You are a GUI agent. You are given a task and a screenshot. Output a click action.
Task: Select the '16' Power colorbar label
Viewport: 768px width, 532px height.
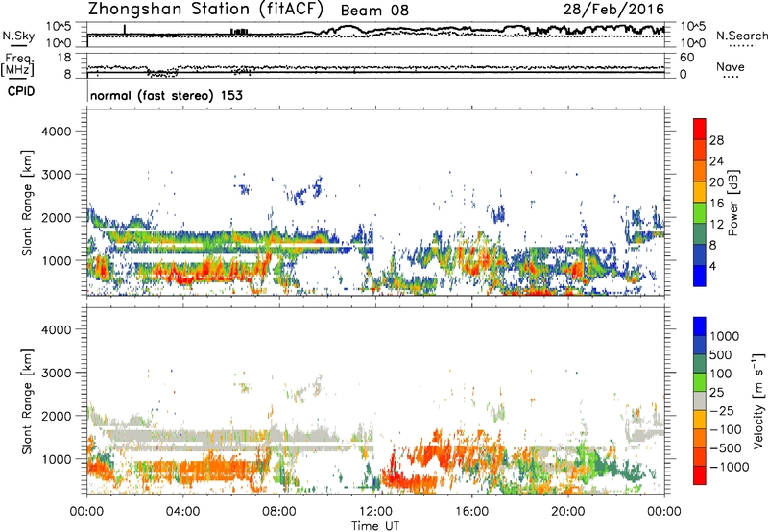tap(716, 204)
